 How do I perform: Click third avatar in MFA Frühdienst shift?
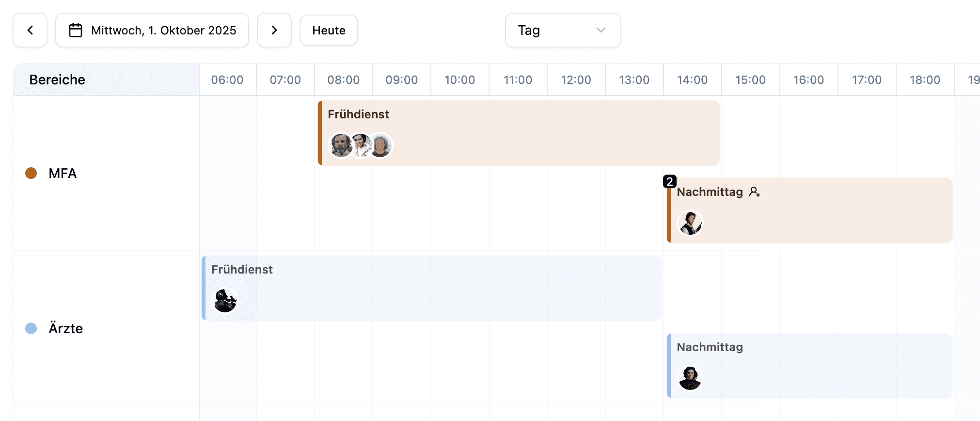coord(381,146)
